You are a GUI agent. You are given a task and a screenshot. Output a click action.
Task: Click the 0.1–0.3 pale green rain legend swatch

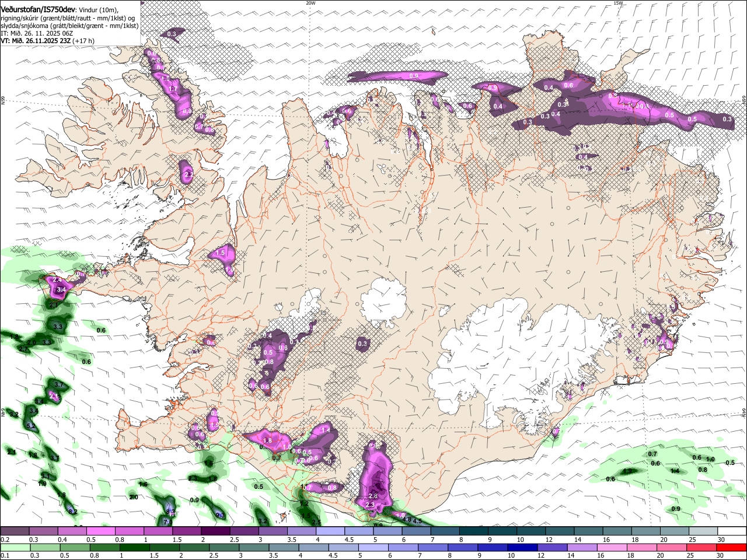pyautogui.click(x=15, y=547)
